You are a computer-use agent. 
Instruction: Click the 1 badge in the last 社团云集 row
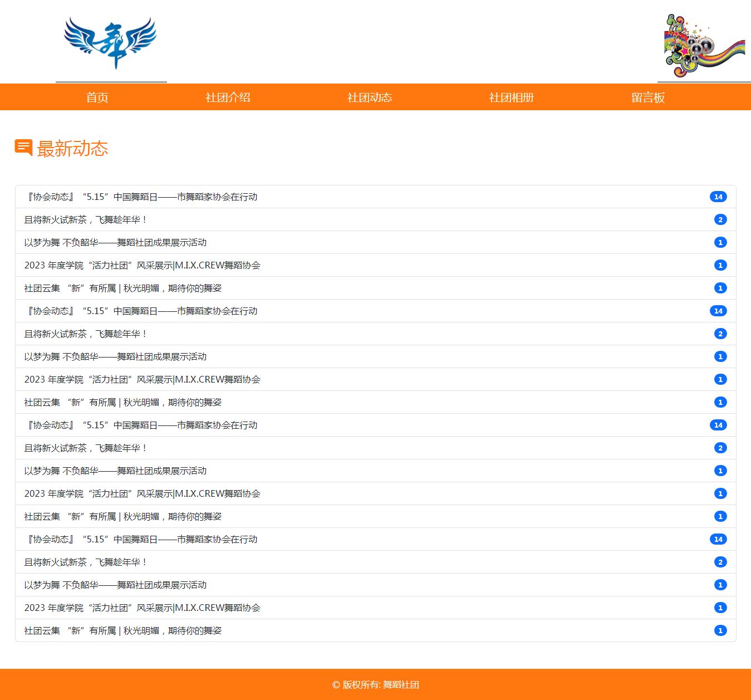click(x=720, y=630)
